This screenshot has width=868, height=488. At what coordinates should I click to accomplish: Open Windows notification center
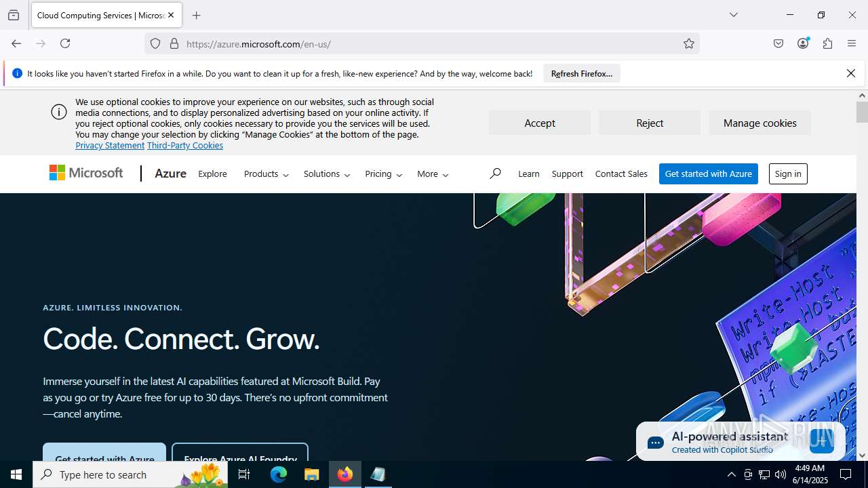tap(846, 474)
